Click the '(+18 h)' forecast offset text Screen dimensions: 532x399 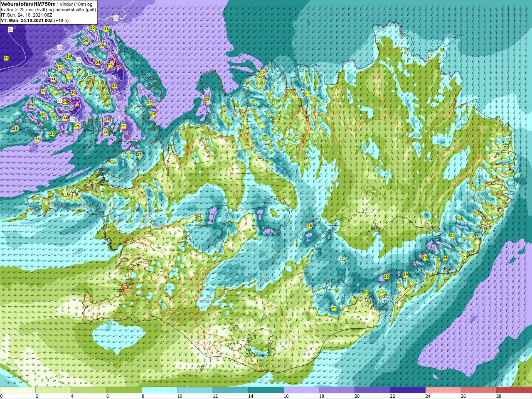pyautogui.click(x=61, y=20)
